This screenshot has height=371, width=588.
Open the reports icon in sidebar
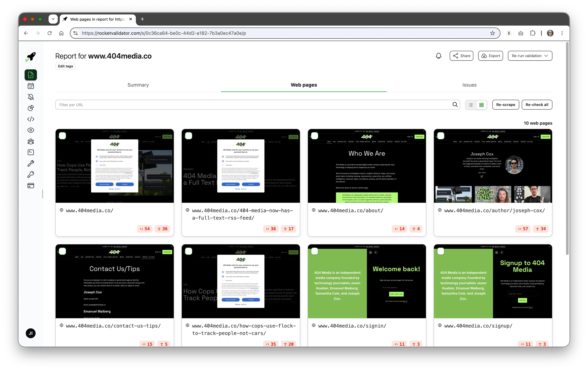click(x=31, y=75)
